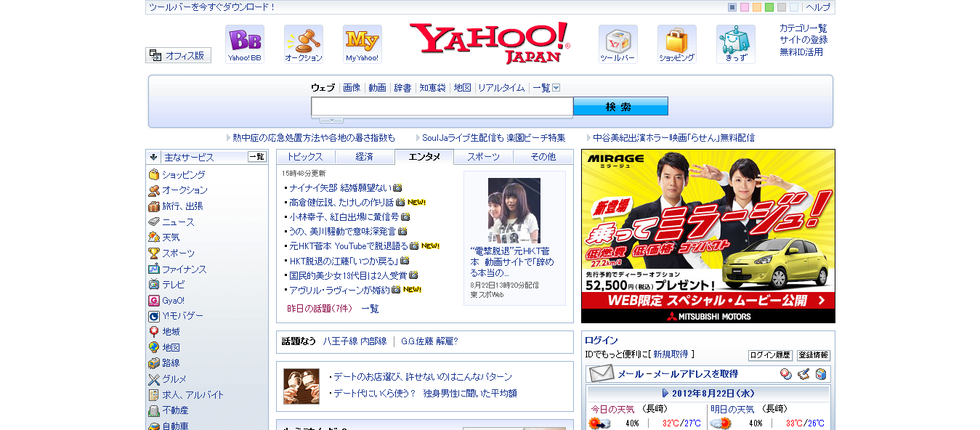Image resolution: width=980 pixels, height=430 pixels.
Task: Switch to the 経済 tab
Action: (x=365, y=157)
